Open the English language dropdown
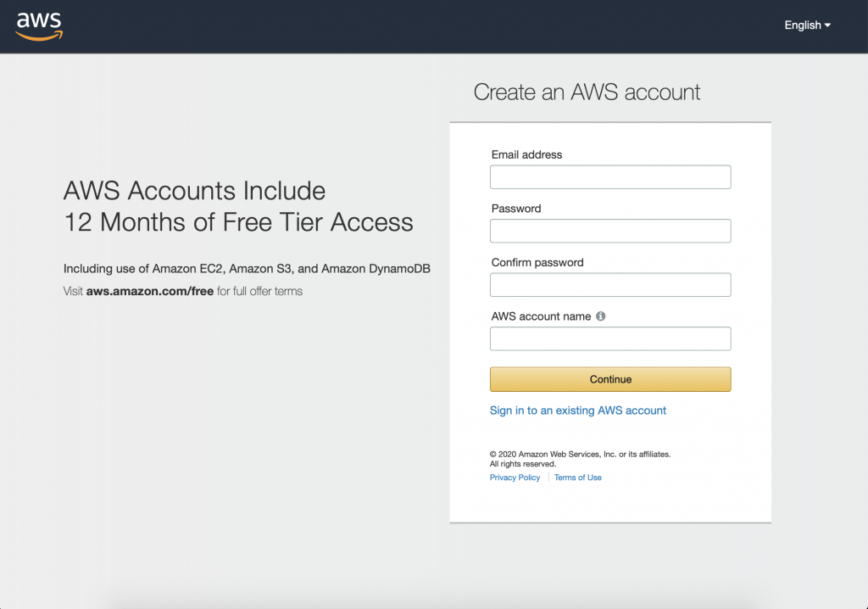 tap(807, 25)
